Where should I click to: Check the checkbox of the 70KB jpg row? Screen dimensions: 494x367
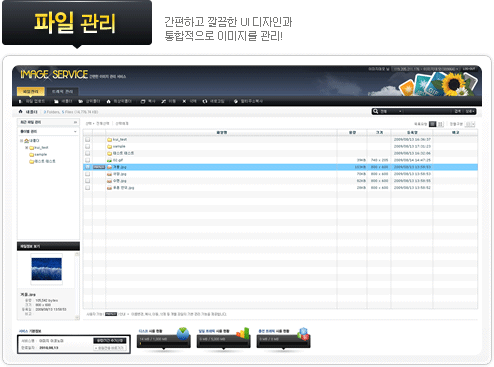pos(87,174)
